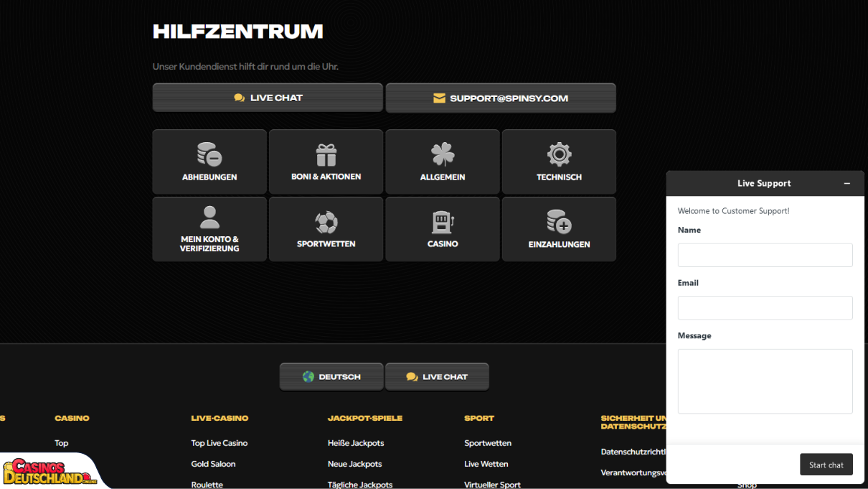
Task: Click the CASINO footer column heading
Action: point(72,418)
